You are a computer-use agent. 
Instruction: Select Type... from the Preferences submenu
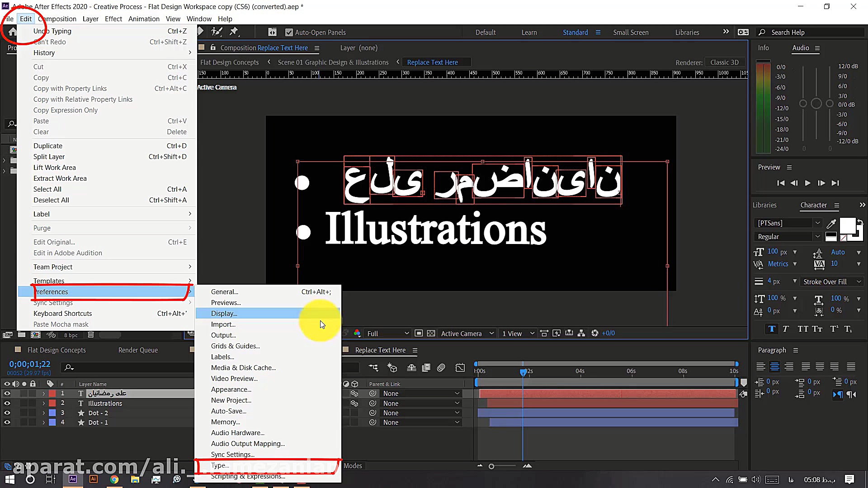pyautogui.click(x=220, y=465)
